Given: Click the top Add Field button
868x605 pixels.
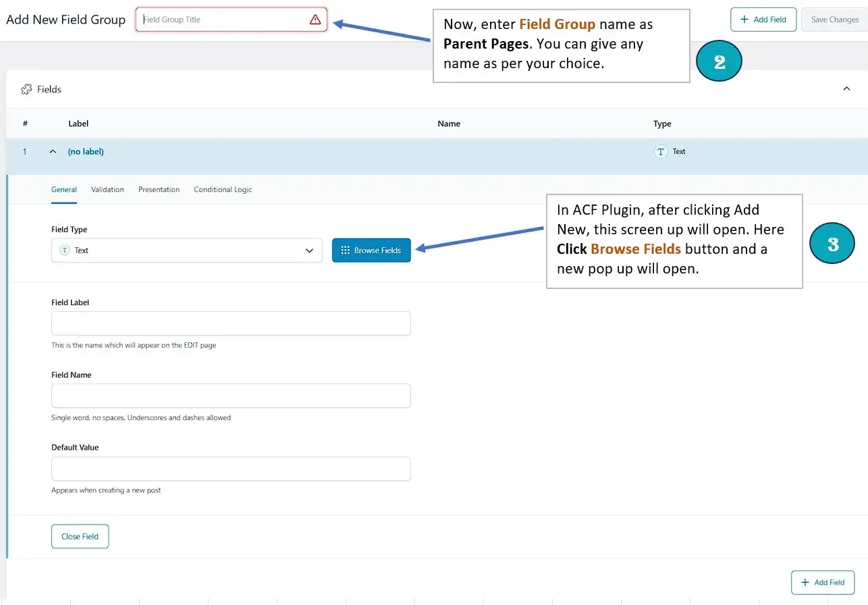Looking at the screenshot, I should click(x=763, y=20).
